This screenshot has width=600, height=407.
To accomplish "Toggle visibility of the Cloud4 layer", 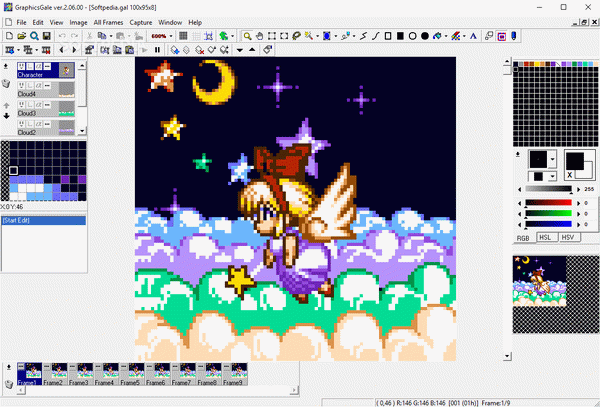I will 22,86.
